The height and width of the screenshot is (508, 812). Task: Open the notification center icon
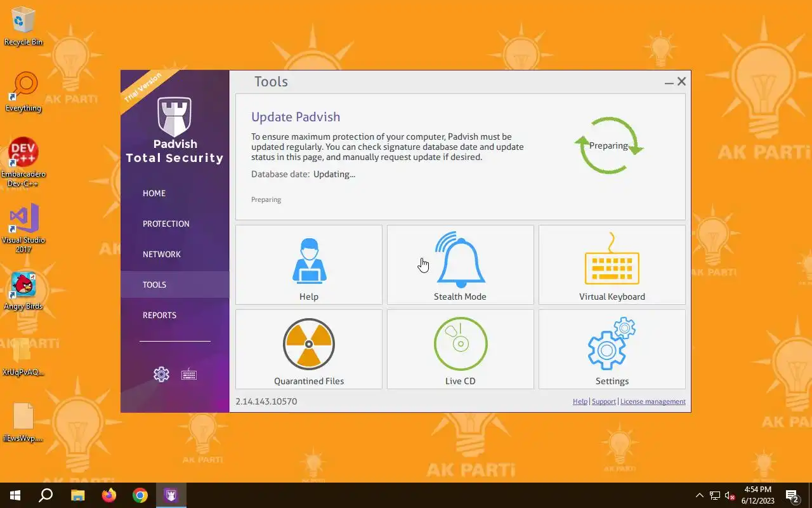click(792, 495)
